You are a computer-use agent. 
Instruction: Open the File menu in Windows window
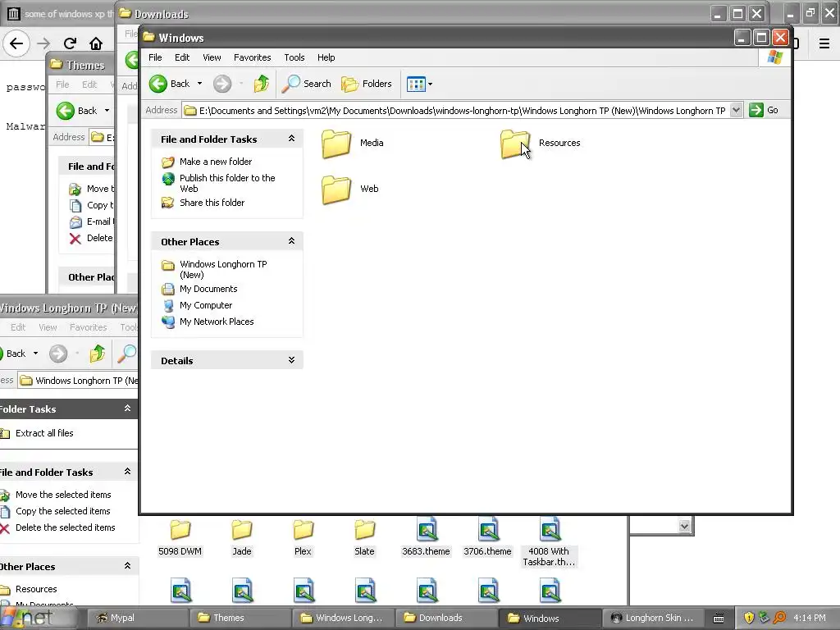(x=155, y=57)
